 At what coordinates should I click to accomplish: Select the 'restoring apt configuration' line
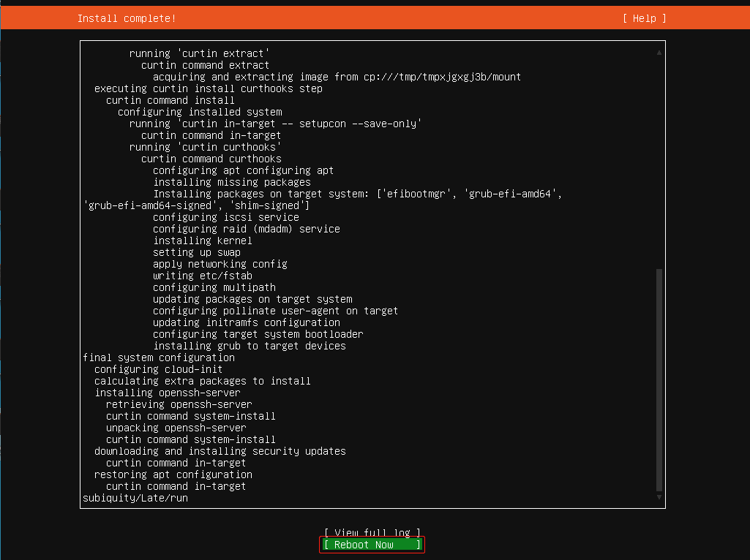click(x=173, y=474)
